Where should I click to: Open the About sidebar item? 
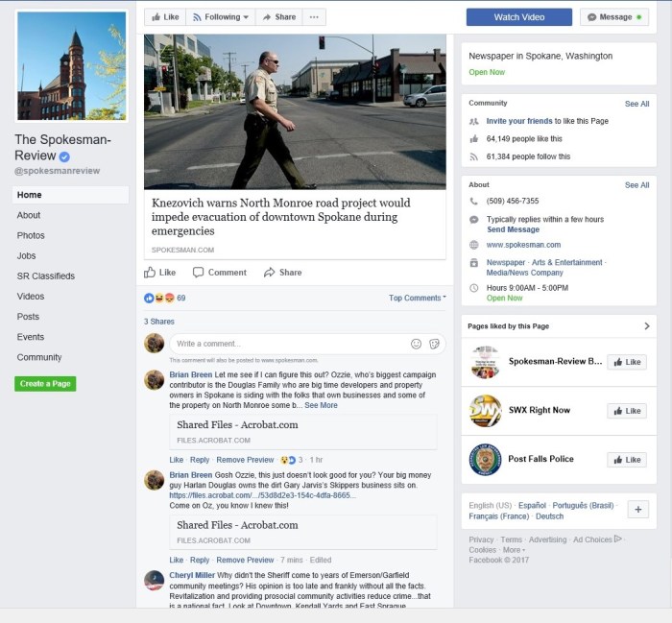[x=29, y=215]
